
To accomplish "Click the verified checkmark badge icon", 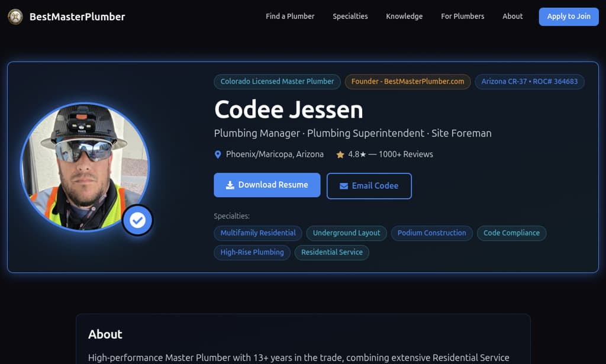I will click(137, 220).
